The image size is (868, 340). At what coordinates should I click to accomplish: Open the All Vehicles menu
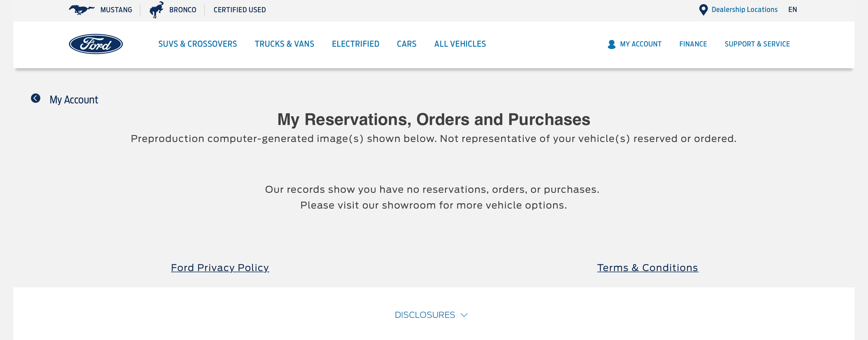(x=460, y=44)
